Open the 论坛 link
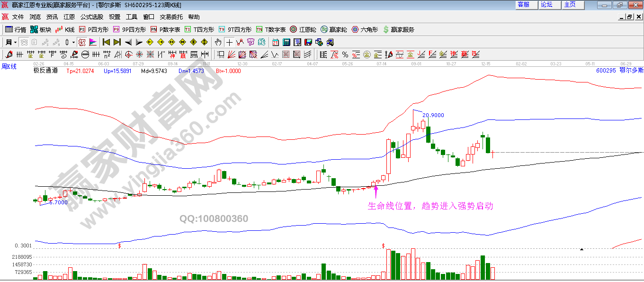644x282 pixels. pos(547,5)
